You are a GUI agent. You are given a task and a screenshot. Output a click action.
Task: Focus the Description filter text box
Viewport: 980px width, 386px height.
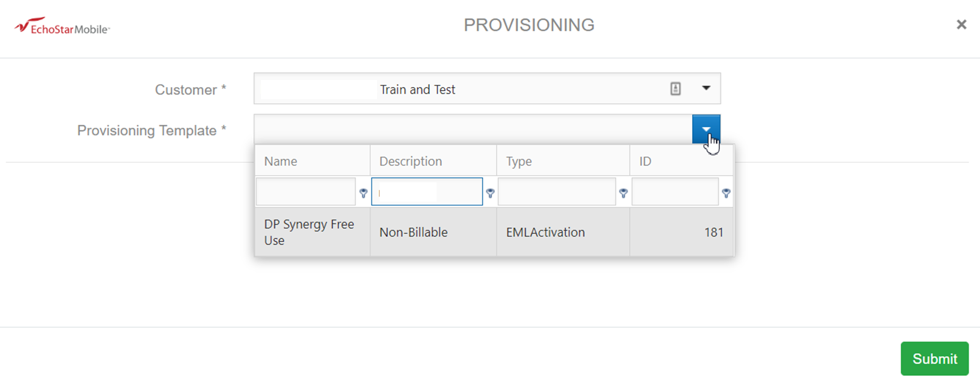click(427, 192)
